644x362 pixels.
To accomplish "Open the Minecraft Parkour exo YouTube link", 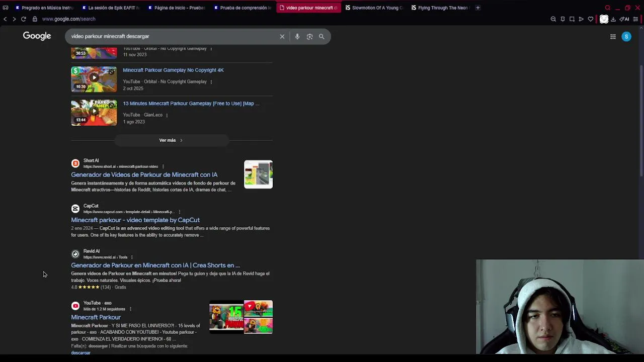I will click(x=96, y=317).
